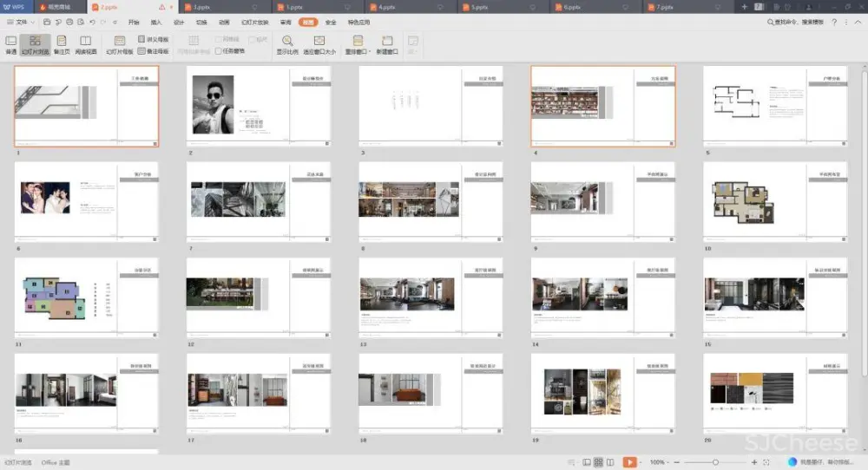Expand the Arrange Windows (重排窗口) dropdown
Screen dimensions: 868x470
[358, 44]
